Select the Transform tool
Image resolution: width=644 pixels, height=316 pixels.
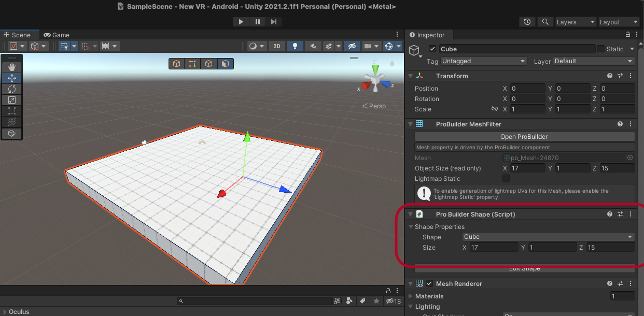click(12, 122)
